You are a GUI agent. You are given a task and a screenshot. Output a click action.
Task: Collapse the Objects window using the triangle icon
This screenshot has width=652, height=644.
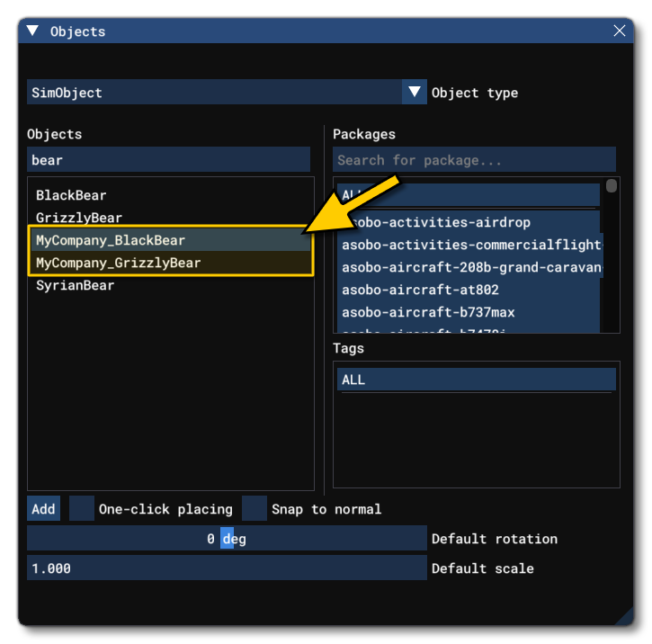pos(32,31)
